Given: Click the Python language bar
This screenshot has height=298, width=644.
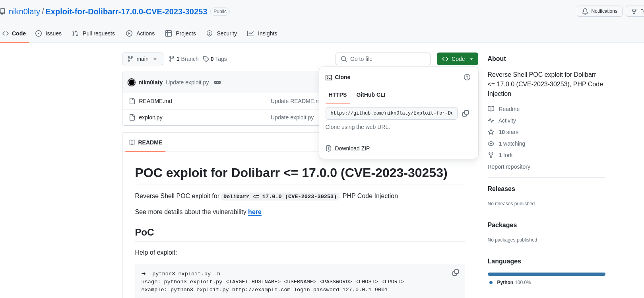Looking at the screenshot, I should (547, 274).
